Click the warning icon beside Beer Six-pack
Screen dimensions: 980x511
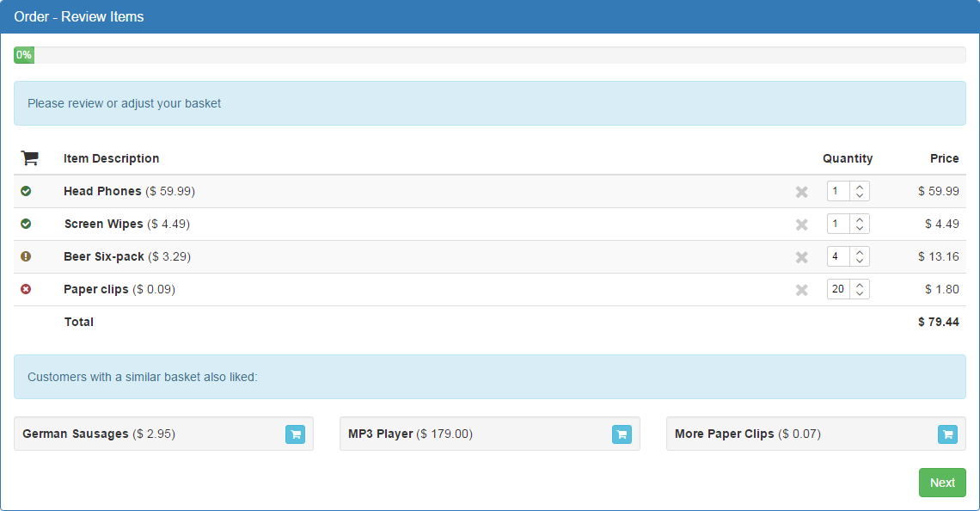(x=26, y=255)
